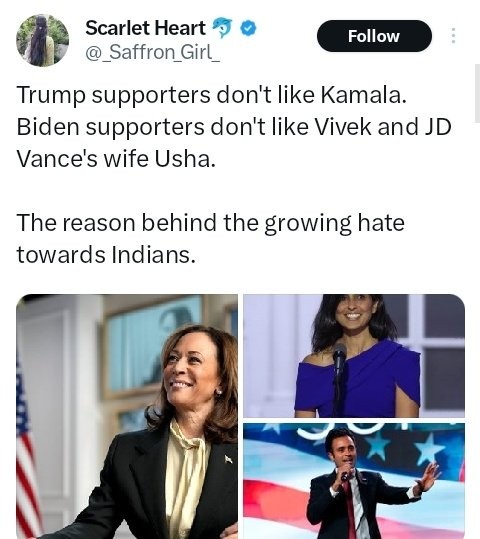This screenshot has height=539, width=480.
Task: Click the Scarlet Heart display name
Action: coord(145,28)
